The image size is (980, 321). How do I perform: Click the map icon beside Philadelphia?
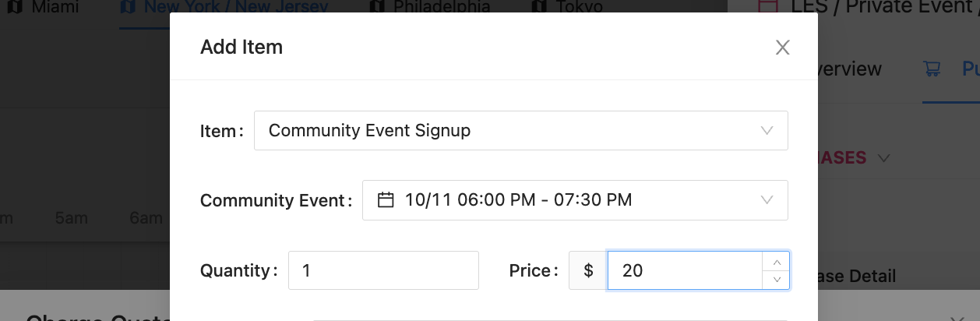pos(378,7)
